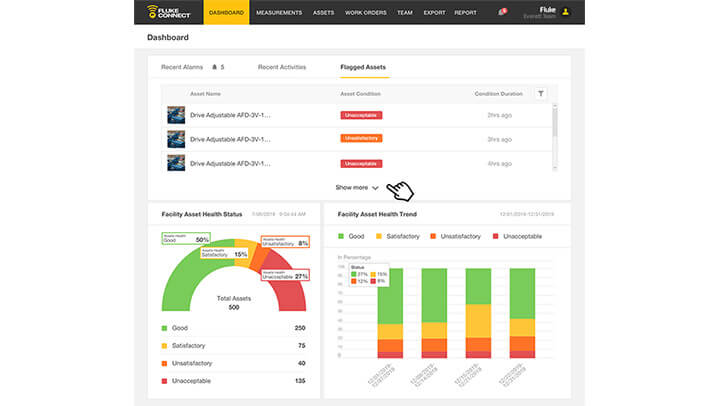Viewport: 720px width, 406px height.
Task: Click the alarm bell icon beside Recent Alarms
Action: 214,67
